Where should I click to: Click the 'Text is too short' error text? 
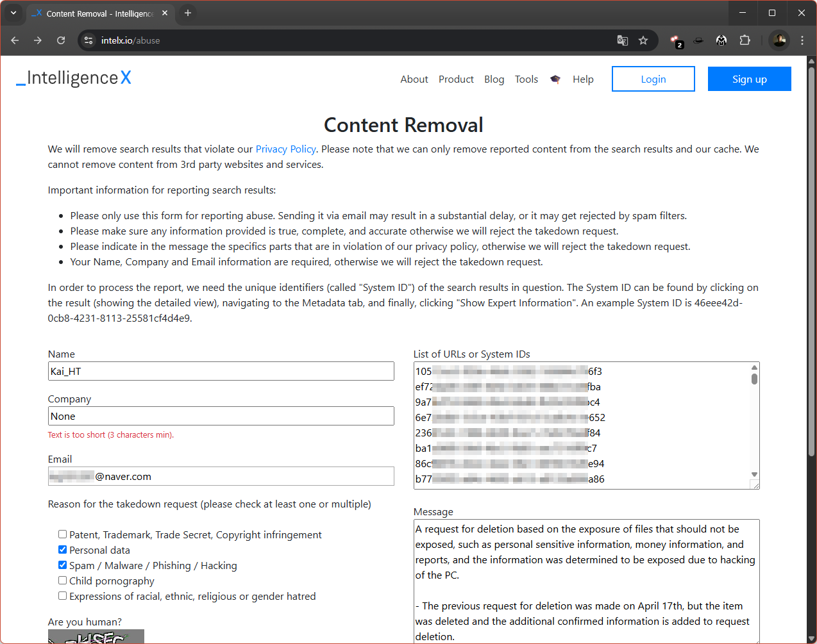click(x=111, y=434)
